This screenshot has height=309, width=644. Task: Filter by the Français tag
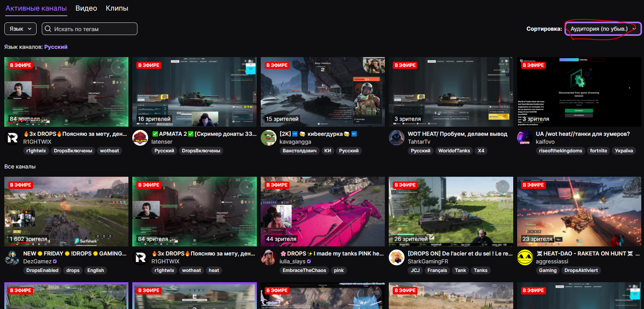click(x=437, y=270)
